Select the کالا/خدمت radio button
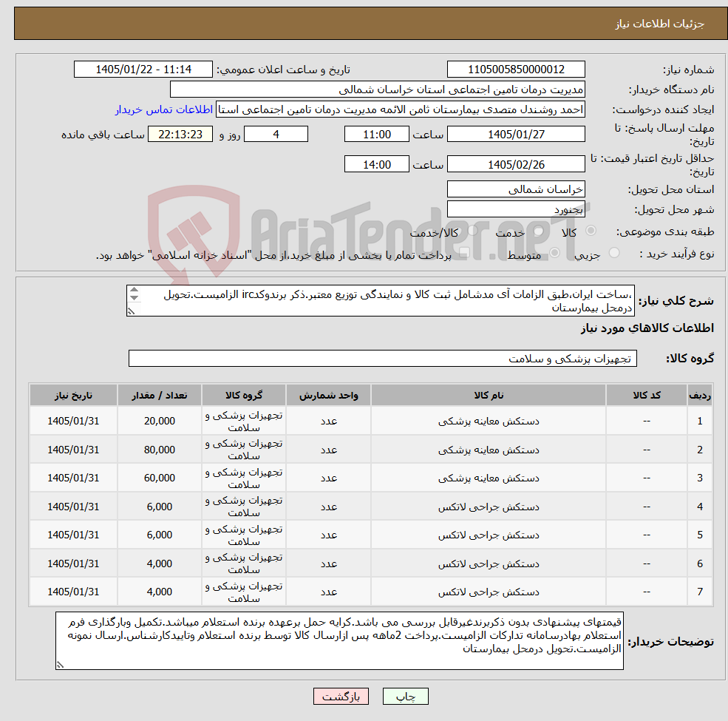The height and width of the screenshot is (721, 728). (x=472, y=231)
